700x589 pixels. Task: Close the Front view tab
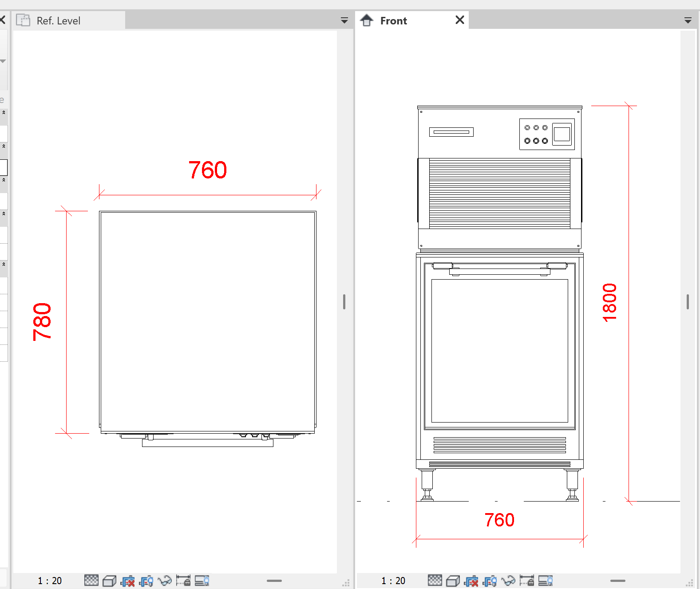(x=460, y=20)
